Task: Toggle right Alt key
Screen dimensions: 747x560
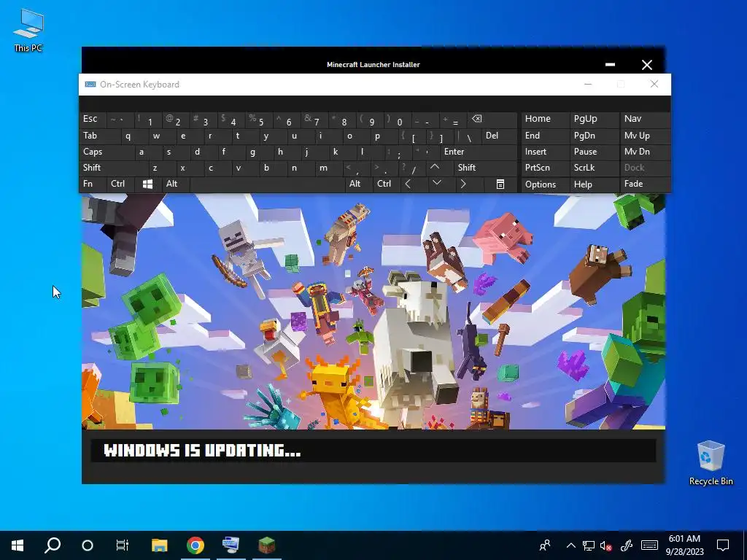Action: (x=357, y=184)
